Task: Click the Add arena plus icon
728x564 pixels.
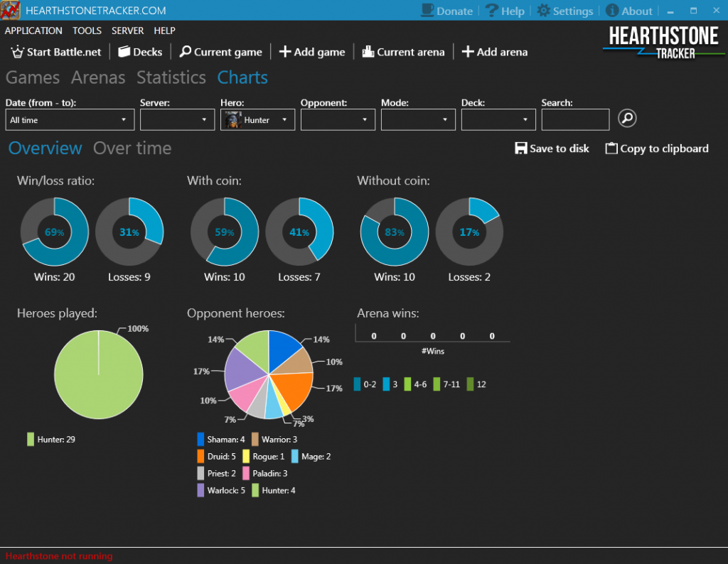Action: click(468, 51)
